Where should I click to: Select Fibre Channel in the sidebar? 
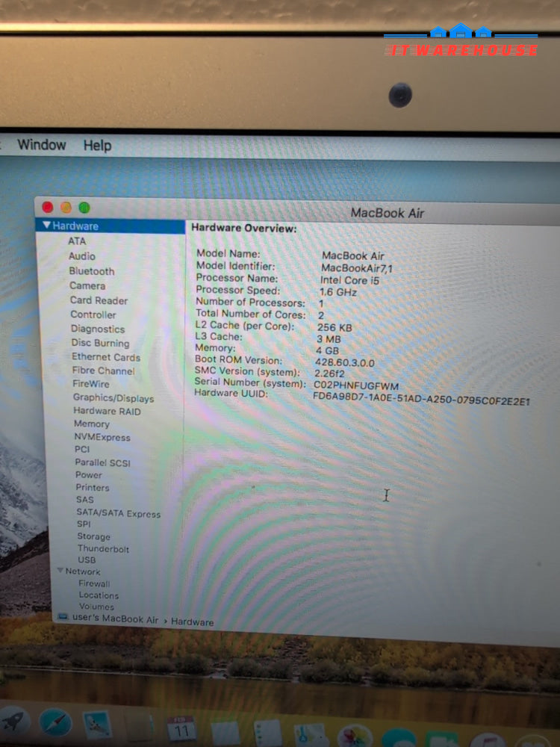(x=103, y=371)
